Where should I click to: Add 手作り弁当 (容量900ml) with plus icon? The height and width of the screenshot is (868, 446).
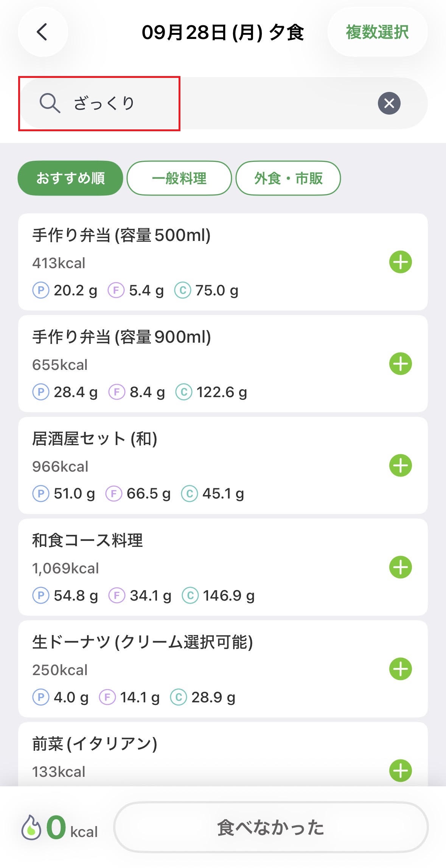[x=401, y=363]
